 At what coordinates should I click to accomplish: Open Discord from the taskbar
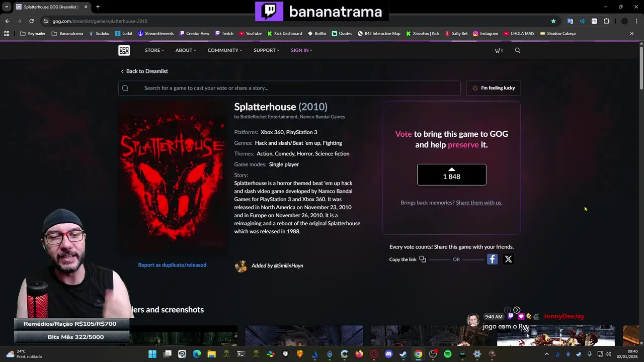tap(388, 354)
